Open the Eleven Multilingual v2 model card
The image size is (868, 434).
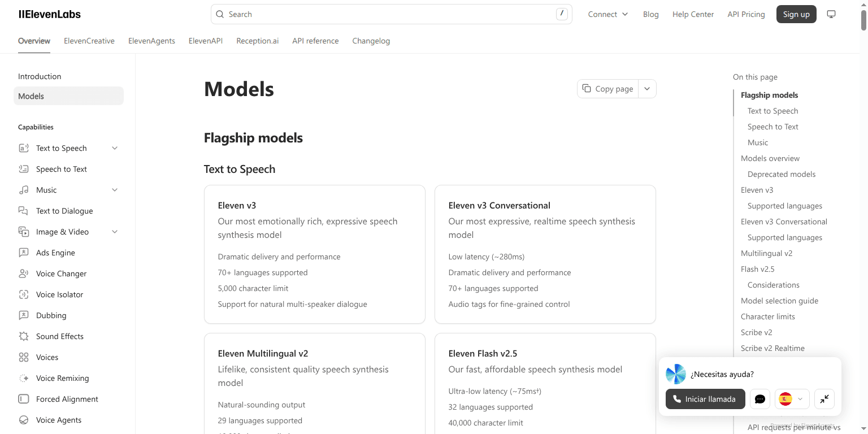click(x=314, y=383)
